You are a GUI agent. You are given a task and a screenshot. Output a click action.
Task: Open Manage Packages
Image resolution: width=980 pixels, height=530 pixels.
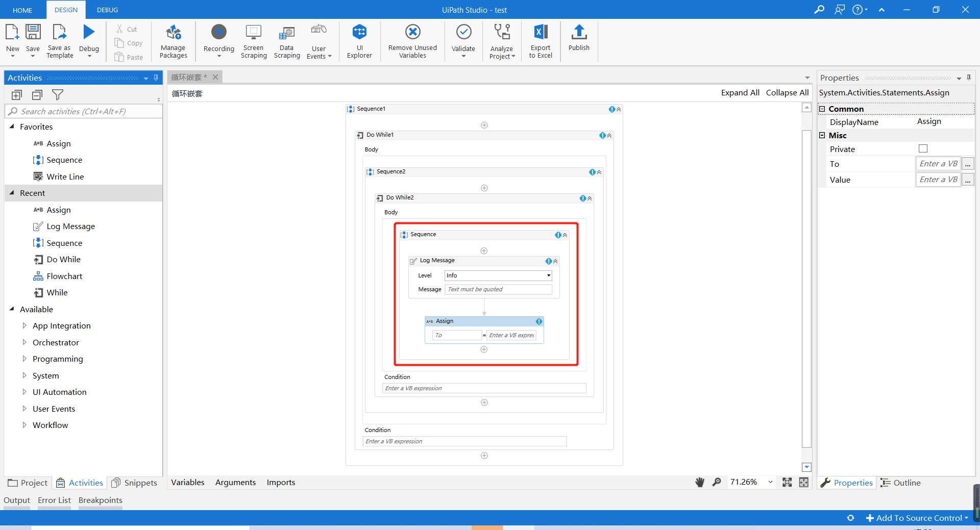[x=173, y=41]
